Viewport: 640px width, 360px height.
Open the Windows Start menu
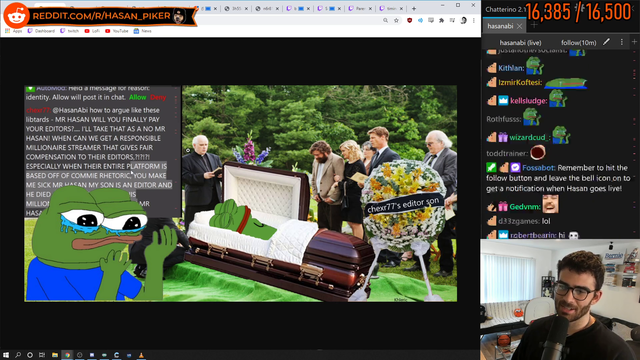[6, 355]
